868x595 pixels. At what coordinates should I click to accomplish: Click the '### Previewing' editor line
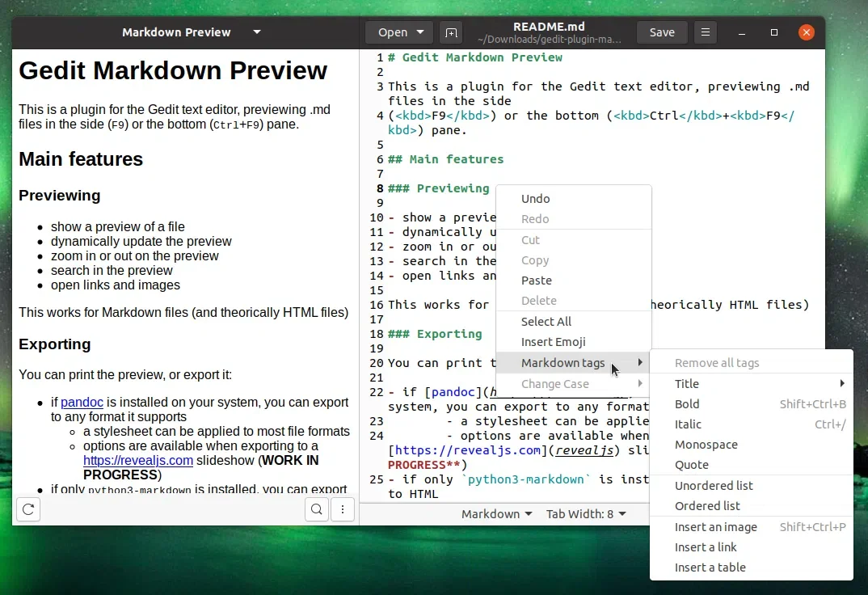point(438,188)
